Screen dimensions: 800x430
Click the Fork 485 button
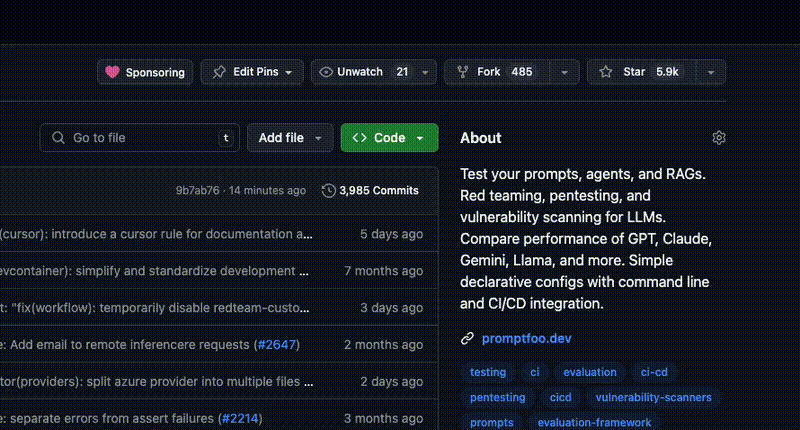[x=497, y=72]
